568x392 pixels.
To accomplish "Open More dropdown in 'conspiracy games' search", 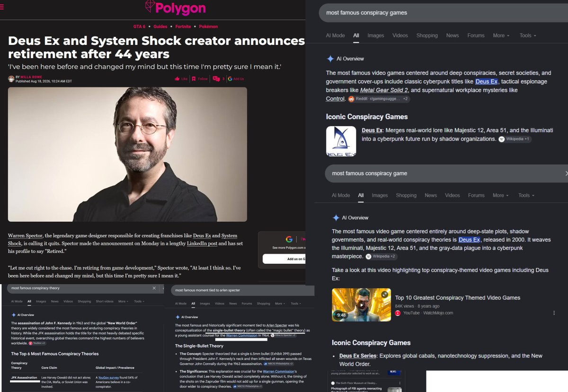I will 501,35.
